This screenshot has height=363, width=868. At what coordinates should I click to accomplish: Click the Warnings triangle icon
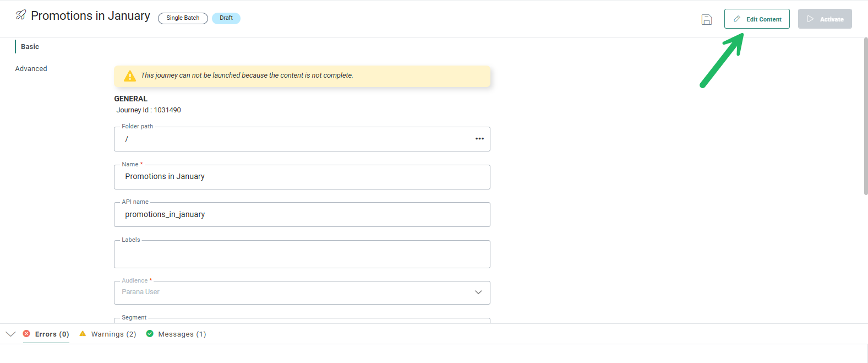83,334
